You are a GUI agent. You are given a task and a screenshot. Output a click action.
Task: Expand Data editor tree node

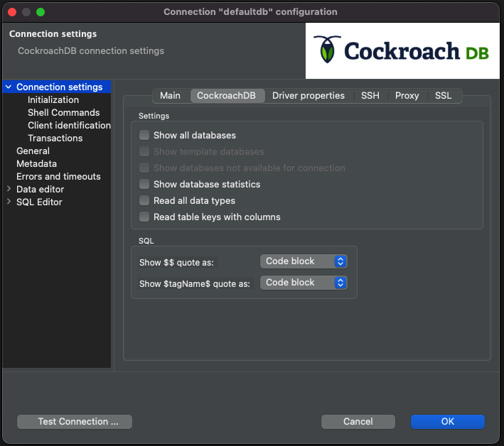pos(9,189)
